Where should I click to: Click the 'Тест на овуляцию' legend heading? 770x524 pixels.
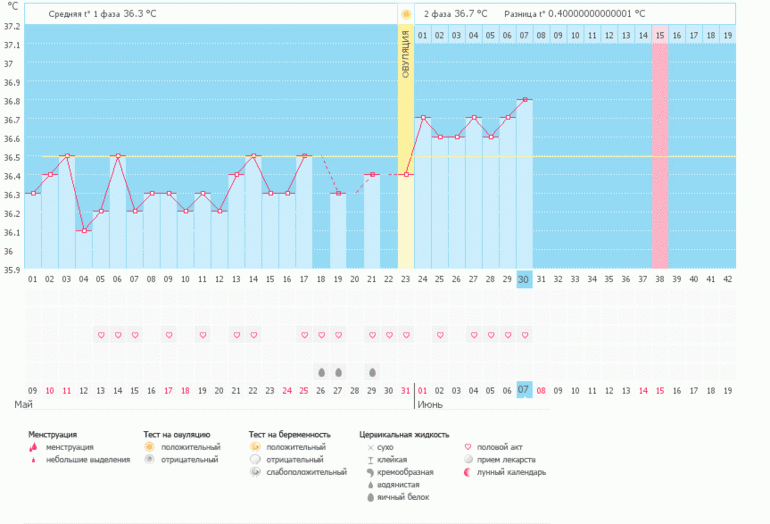(x=177, y=435)
